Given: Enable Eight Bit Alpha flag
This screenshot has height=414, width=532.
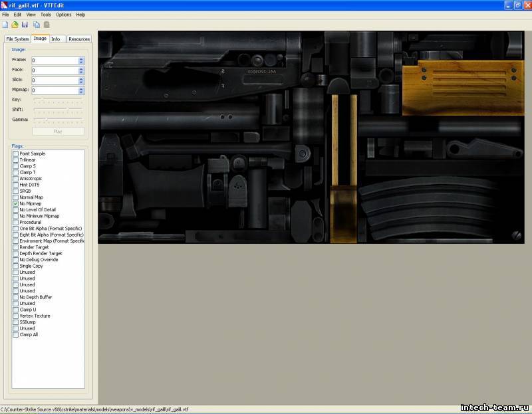Looking at the screenshot, I should click(x=15, y=235).
